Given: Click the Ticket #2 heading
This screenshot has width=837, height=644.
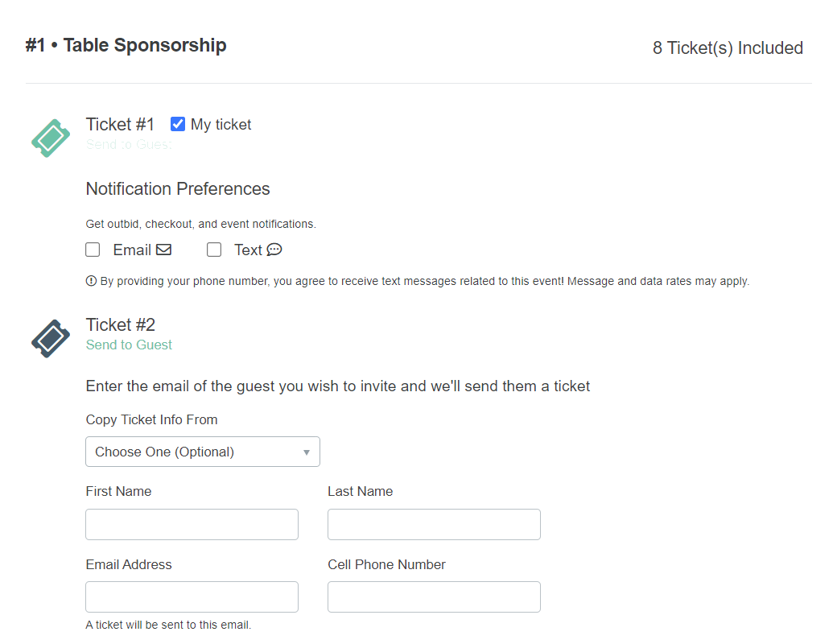Looking at the screenshot, I should click(x=121, y=324).
